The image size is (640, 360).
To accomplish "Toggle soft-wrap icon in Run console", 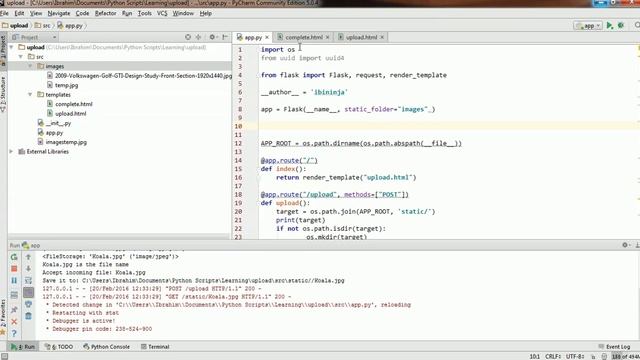I will click(28, 280).
